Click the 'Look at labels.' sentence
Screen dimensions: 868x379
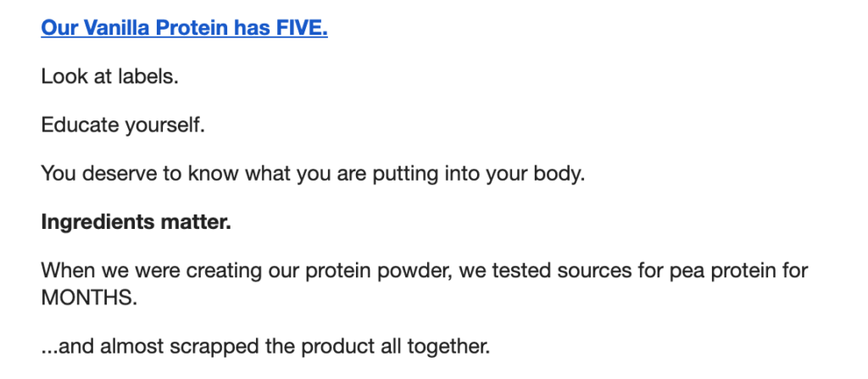[109, 76]
